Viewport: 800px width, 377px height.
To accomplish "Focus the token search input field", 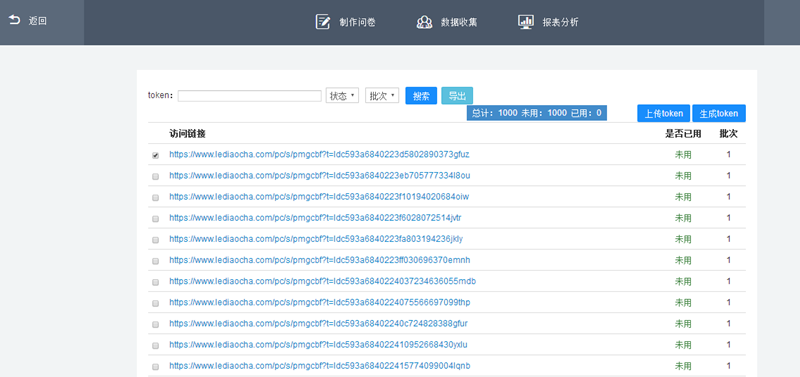I will click(x=249, y=96).
